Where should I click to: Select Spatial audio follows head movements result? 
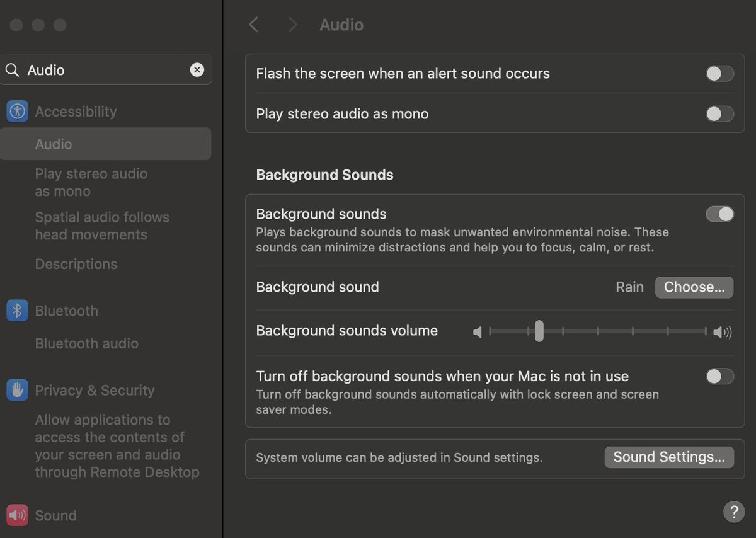pos(102,226)
